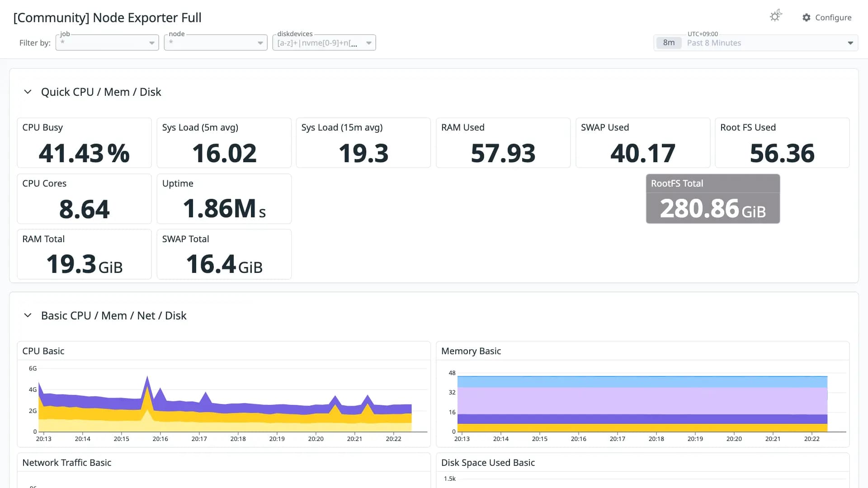Collapse the Quick CPU / Mem / Disk section
Image resolution: width=868 pixels, height=488 pixels.
28,92
